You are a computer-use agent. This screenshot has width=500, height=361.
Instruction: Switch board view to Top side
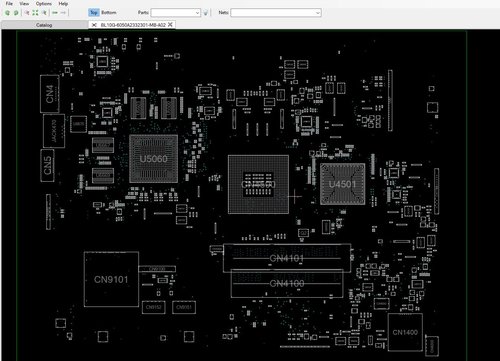pyautogui.click(x=94, y=12)
